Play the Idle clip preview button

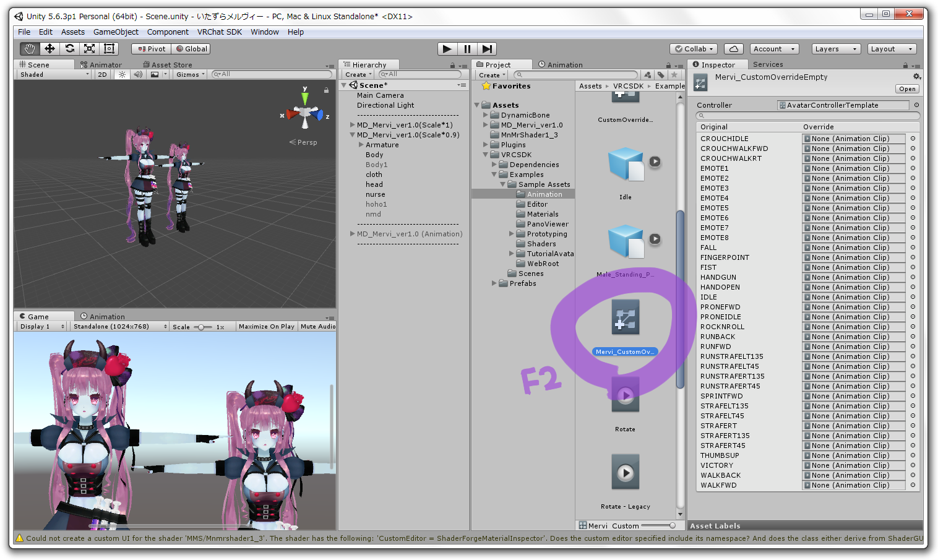[655, 162]
